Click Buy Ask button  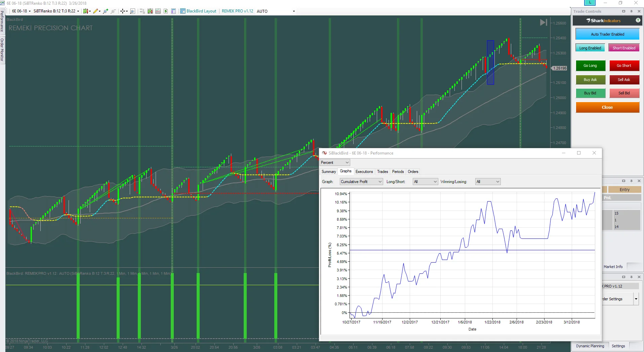point(590,80)
